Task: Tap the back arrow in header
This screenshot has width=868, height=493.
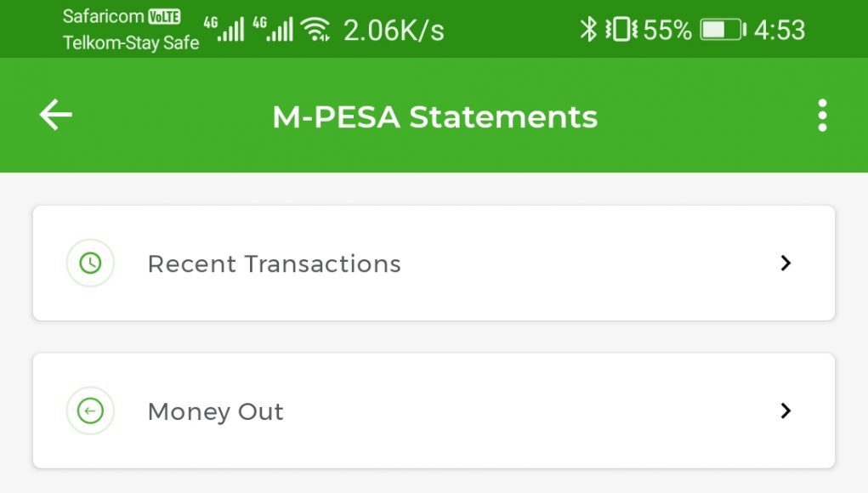Action: pyautogui.click(x=56, y=115)
